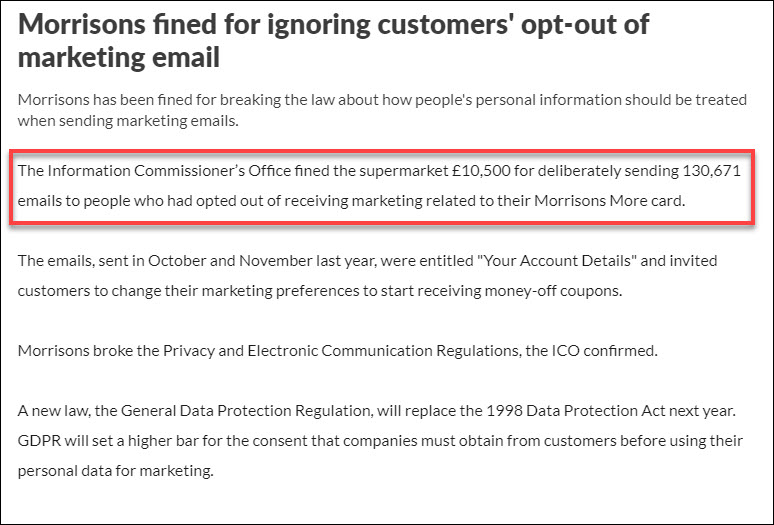Image resolution: width=774 pixels, height=525 pixels.
Task: Click the phrase 'General Data Protection Regulation'
Action: click(x=245, y=411)
